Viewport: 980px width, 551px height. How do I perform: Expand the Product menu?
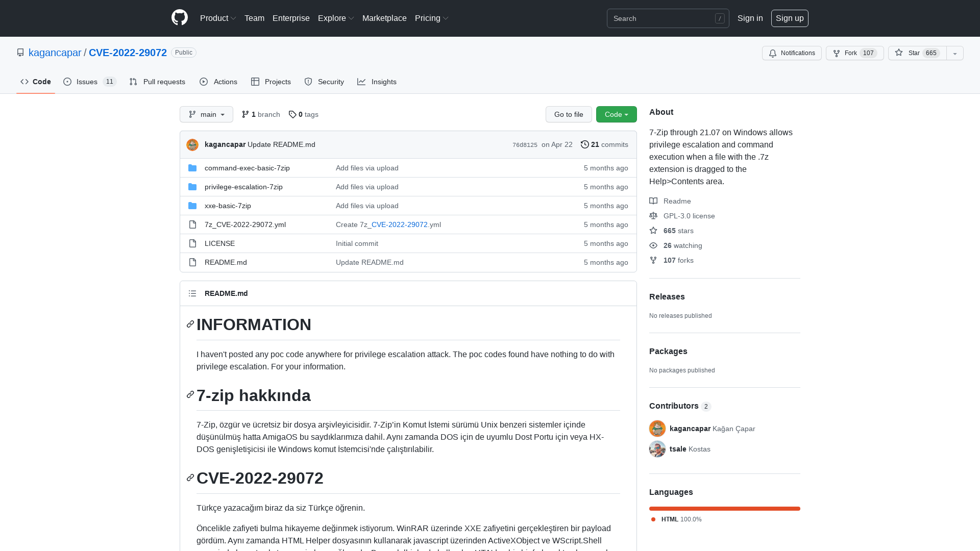coord(218,18)
